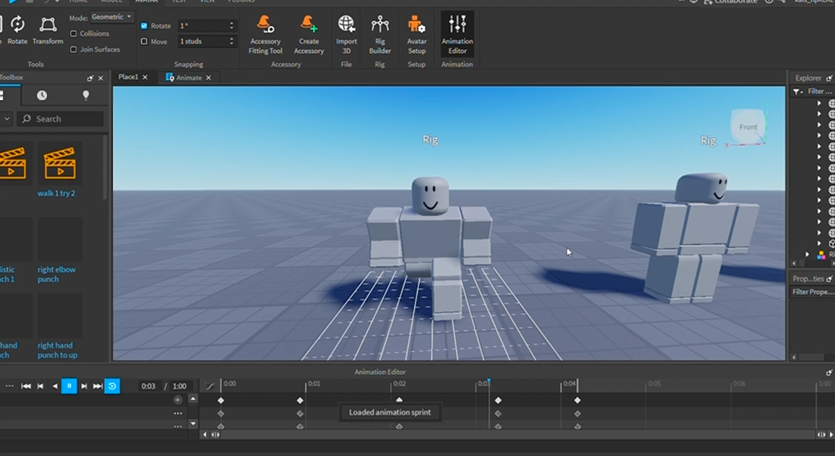Open the Mode Geometric dropdown
This screenshot has width=835, height=456.
point(111,17)
